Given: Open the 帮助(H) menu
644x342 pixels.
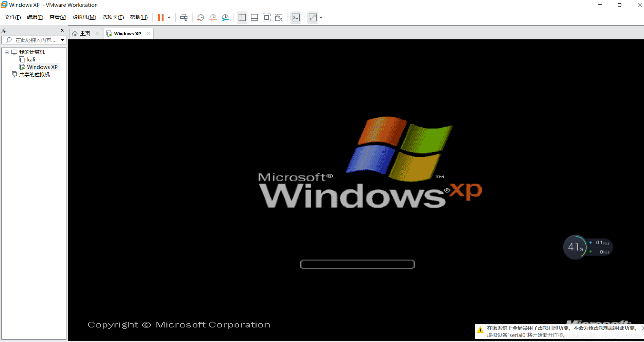Looking at the screenshot, I should pos(139,17).
